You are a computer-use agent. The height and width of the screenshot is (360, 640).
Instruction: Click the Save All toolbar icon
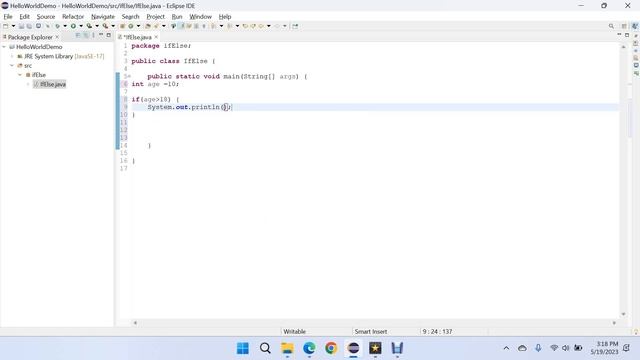tap(29, 26)
